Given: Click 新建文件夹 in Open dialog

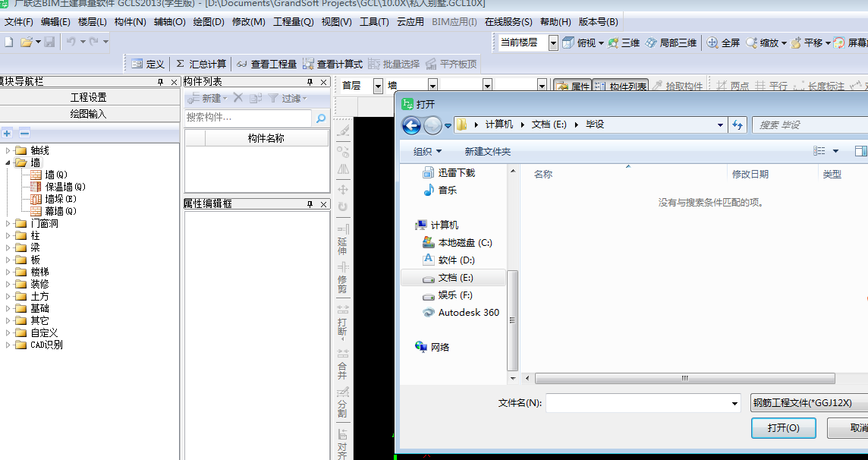Looking at the screenshot, I should [x=488, y=152].
